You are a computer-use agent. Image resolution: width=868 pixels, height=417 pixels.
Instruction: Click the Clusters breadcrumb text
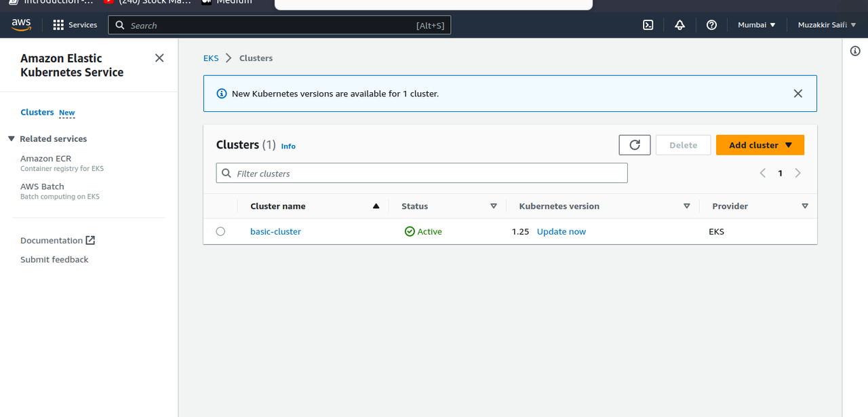(x=256, y=58)
